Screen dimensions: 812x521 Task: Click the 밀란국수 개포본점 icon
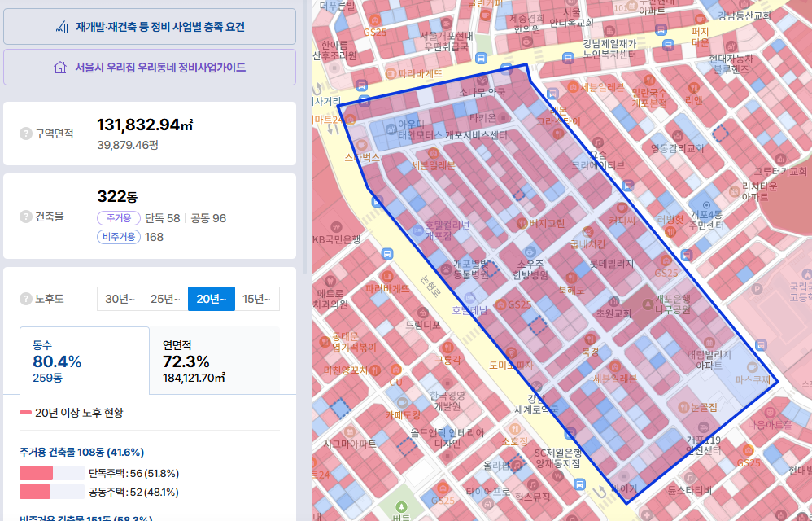649,81
